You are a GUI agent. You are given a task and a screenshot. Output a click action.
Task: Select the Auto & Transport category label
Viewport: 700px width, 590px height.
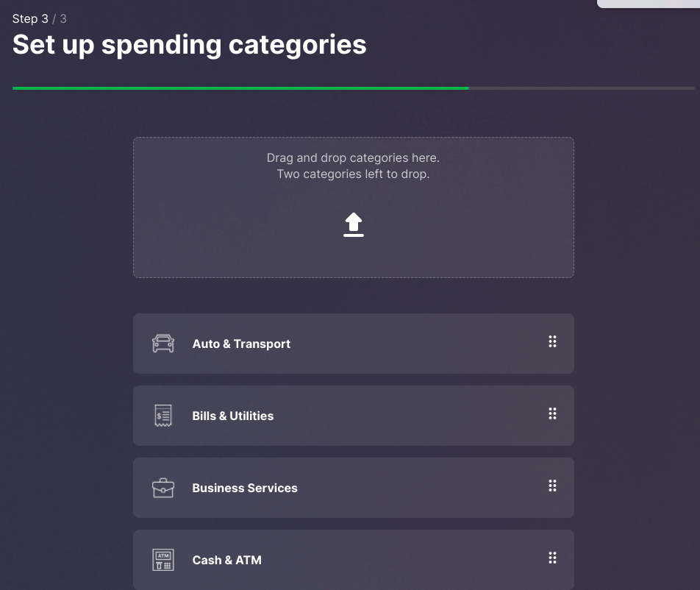pyautogui.click(x=241, y=344)
